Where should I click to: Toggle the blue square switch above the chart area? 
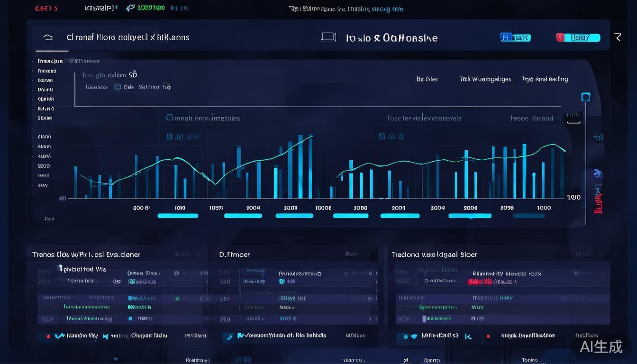click(x=586, y=97)
